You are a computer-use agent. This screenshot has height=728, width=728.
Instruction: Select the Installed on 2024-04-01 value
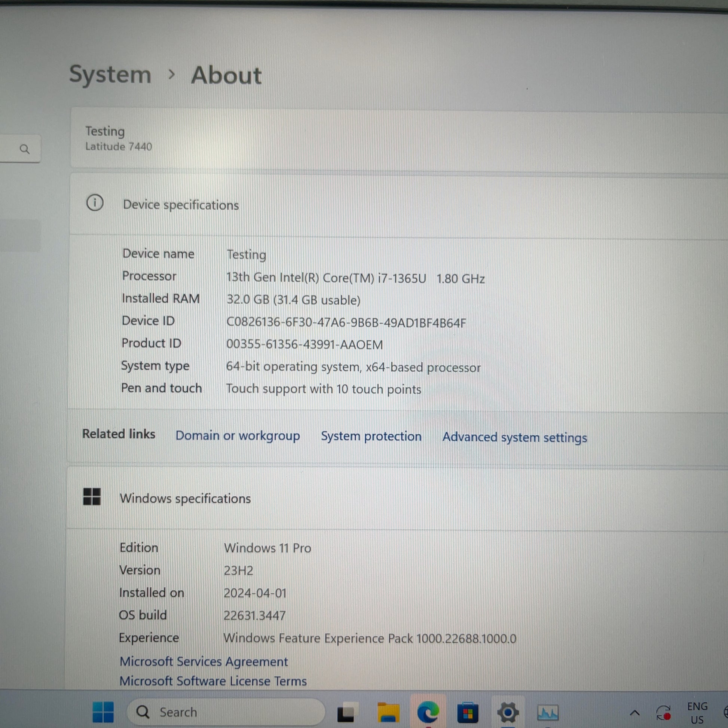point(255,593)
